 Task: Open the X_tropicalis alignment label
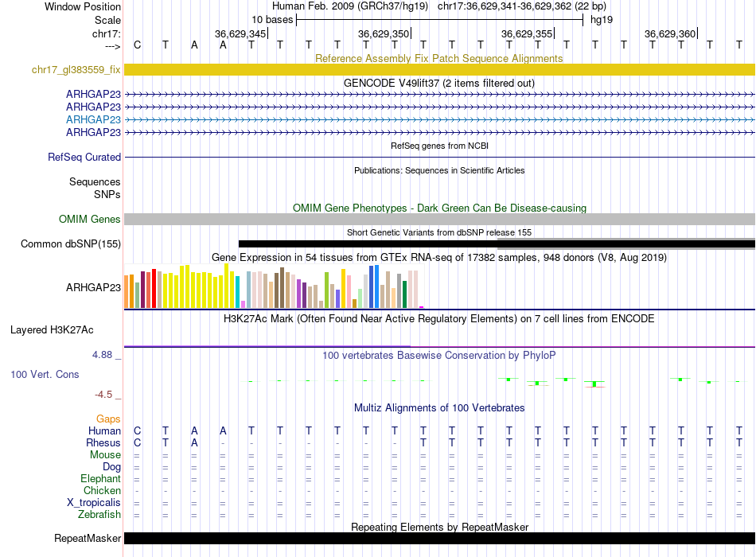[94, 503]
